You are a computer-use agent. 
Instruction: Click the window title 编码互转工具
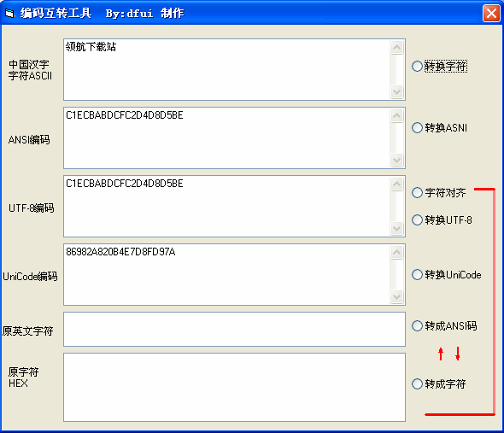pos(56,13)
